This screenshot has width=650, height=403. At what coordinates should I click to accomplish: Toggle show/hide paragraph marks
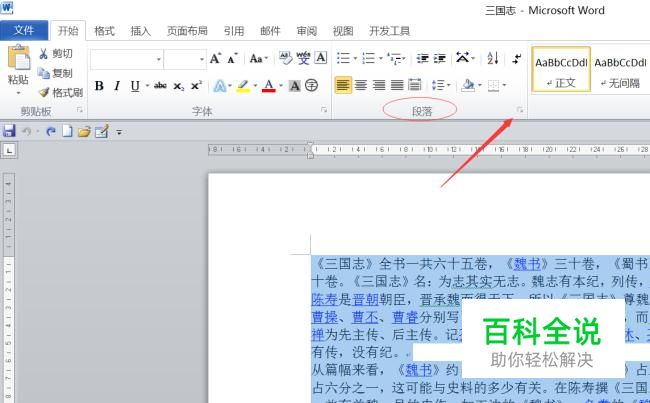click(x=517, y=58)
